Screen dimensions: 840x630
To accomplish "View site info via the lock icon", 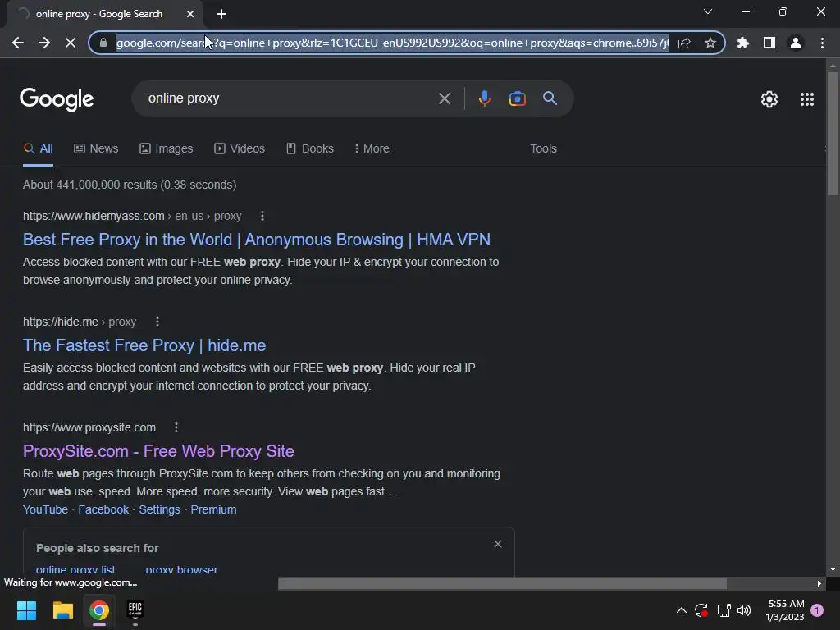I will 103,43.
